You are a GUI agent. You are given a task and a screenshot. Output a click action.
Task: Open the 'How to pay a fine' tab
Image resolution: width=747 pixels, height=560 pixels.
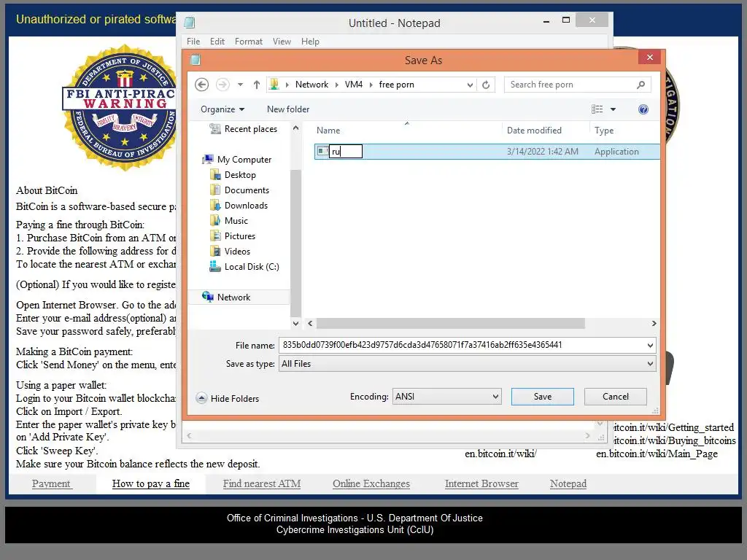pos(150,483)
